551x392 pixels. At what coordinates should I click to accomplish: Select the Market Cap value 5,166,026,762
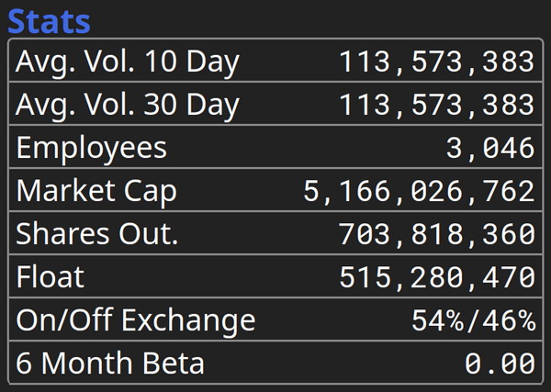coord(419,191)
